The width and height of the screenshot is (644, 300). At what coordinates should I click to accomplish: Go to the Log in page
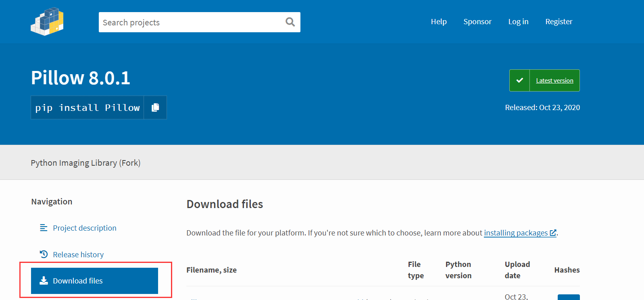(518, 22)
